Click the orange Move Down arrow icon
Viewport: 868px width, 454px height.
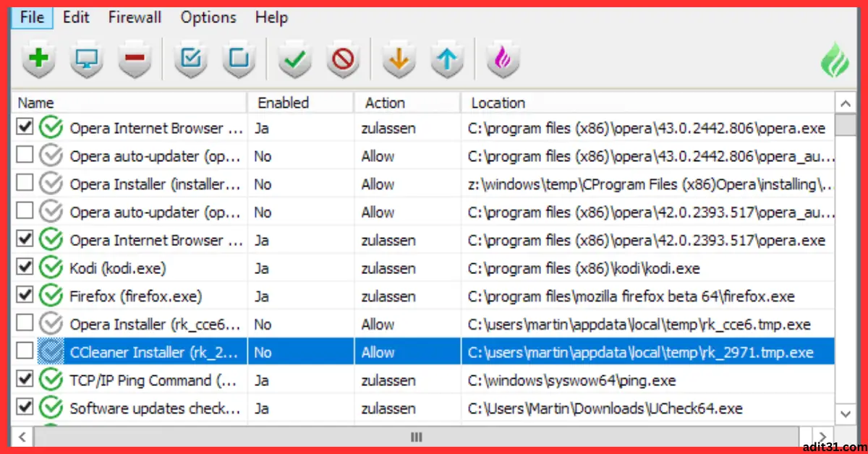coord(399,60)
